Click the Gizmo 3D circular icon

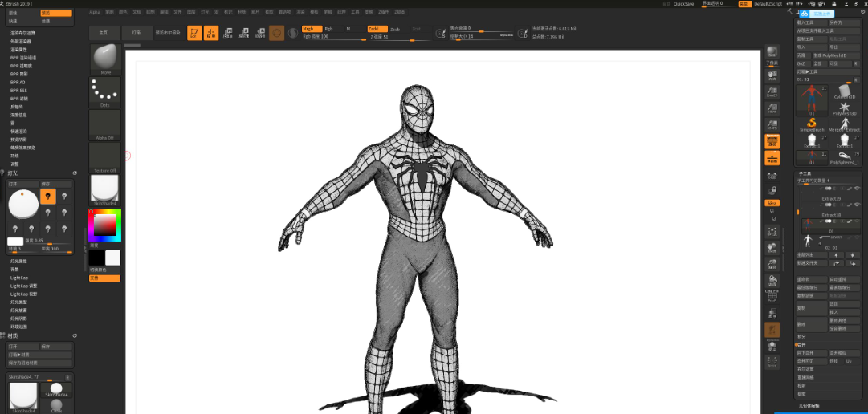coord(277,33)
